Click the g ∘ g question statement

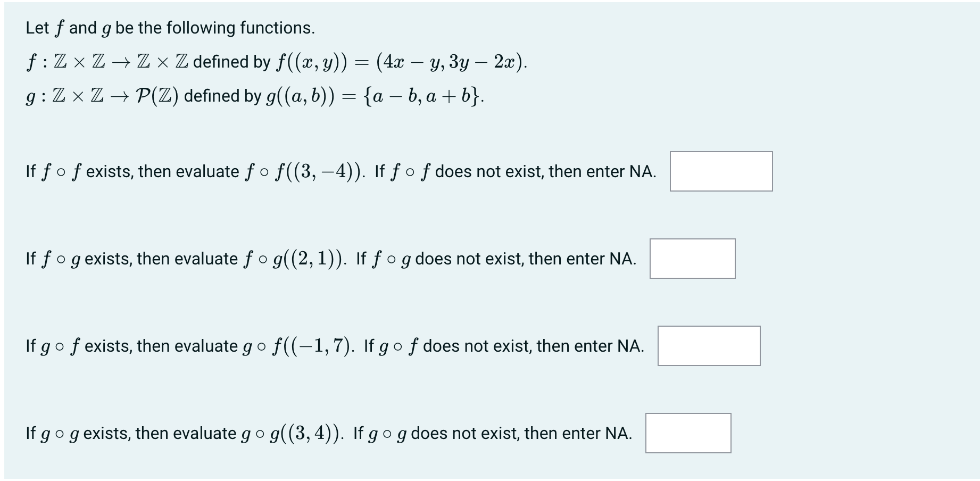329,433
